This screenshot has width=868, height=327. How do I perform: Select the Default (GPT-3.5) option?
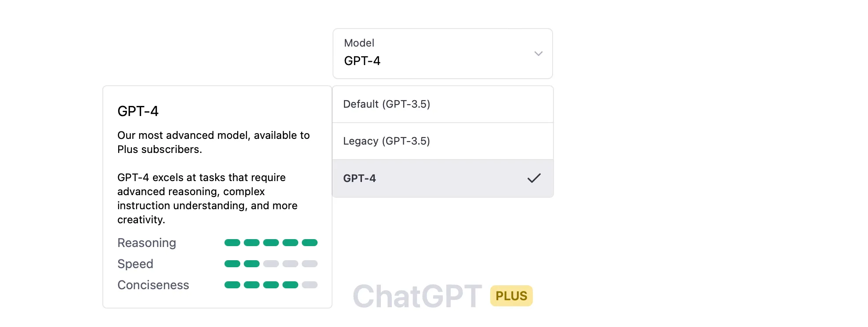click(442, 104)
